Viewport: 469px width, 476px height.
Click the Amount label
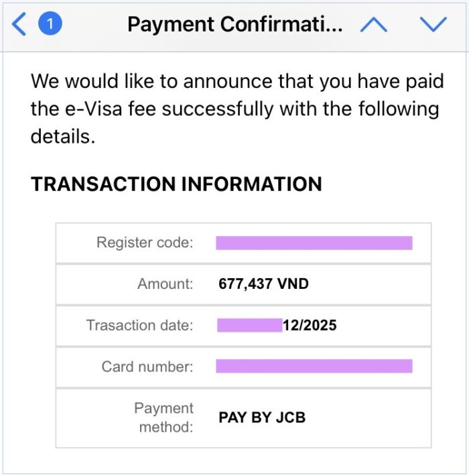(165, 284)
